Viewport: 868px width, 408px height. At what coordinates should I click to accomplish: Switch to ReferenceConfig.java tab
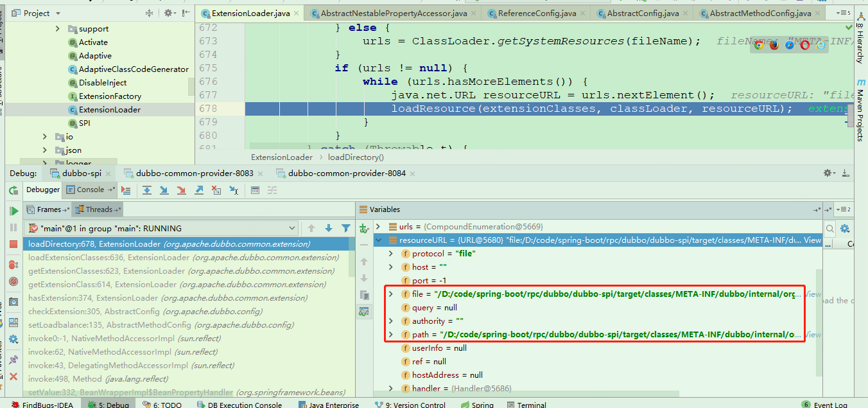[x=537, y=13]
